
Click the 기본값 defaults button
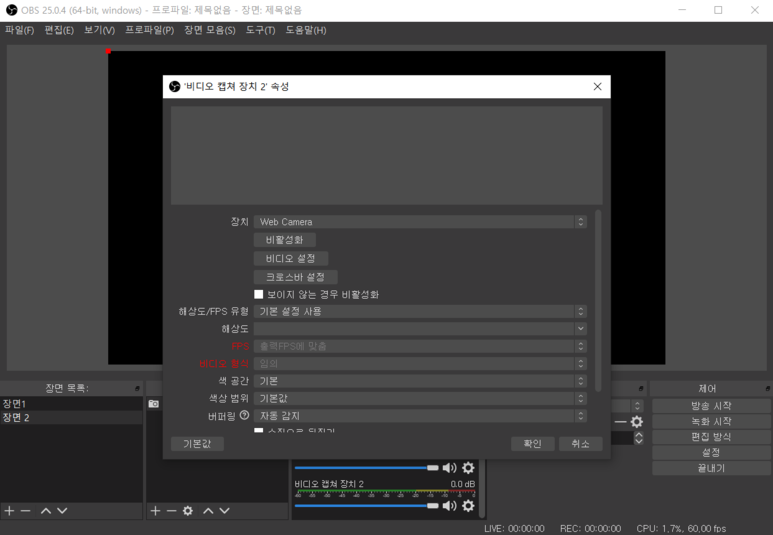(197, 444)
